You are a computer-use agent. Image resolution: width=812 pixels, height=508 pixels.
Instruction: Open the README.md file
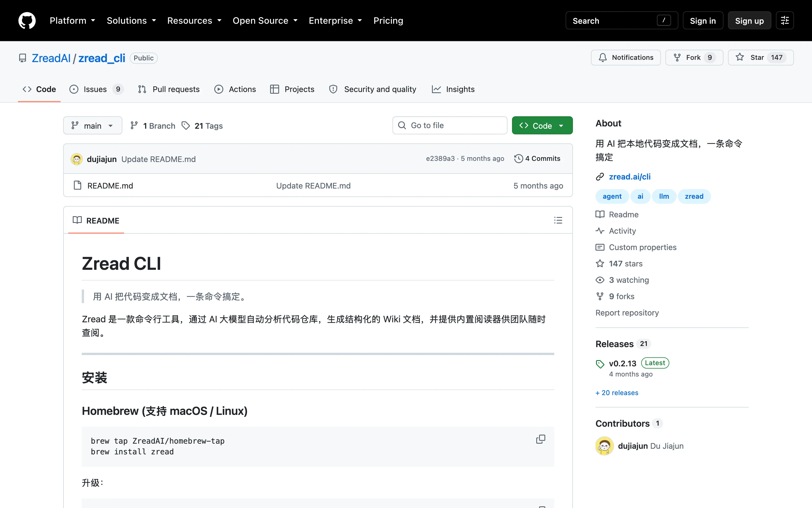pos(110,185)
